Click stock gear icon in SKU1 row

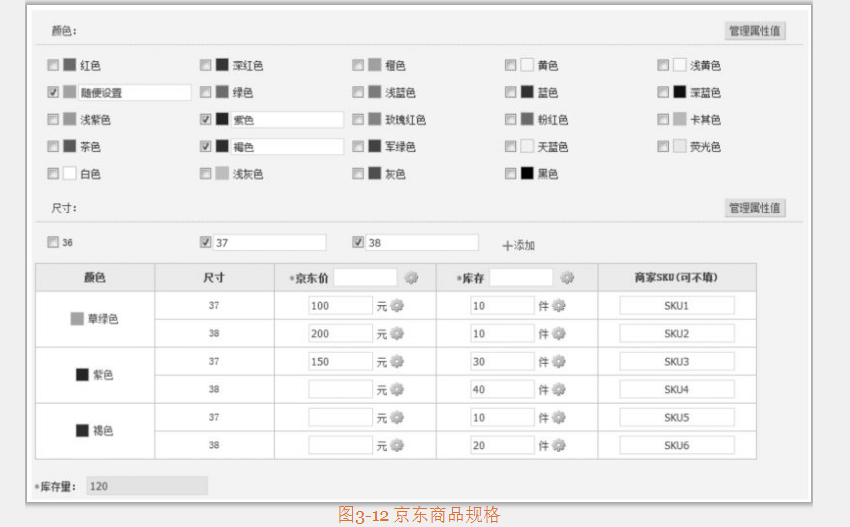pos(559,306)
